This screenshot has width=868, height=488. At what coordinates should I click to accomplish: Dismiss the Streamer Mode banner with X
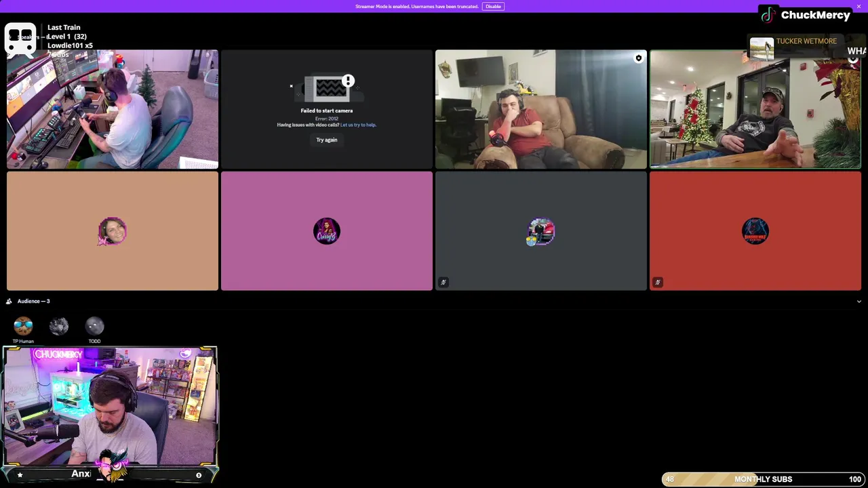pos(859,6)
